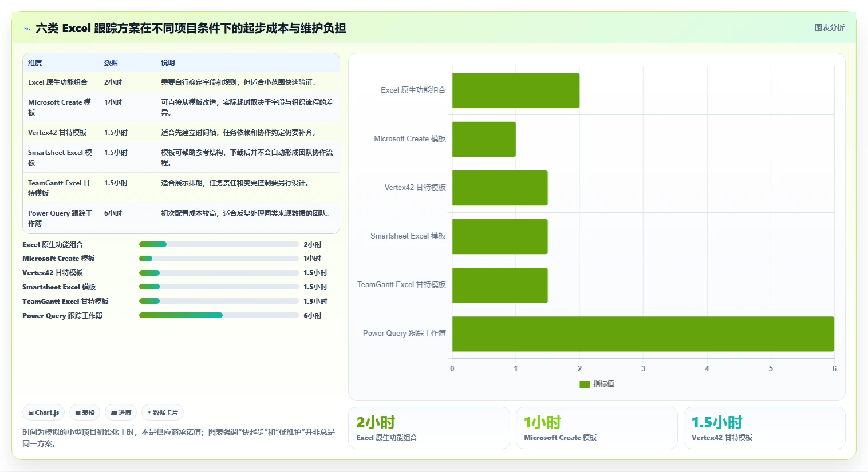Click the Power Query 跟踪工作簿 progress bar
The height and width of the screenshot is (472, 868).
click(x=219, y=315)
